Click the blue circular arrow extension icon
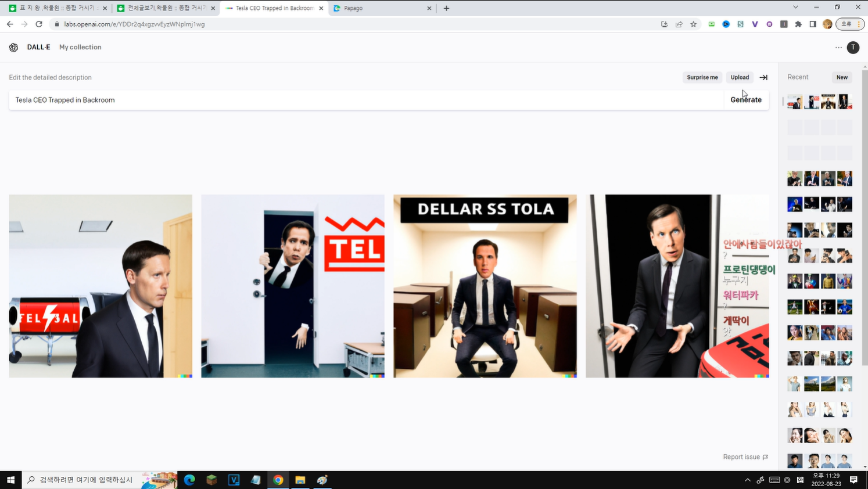 click(x=726, y=24)
